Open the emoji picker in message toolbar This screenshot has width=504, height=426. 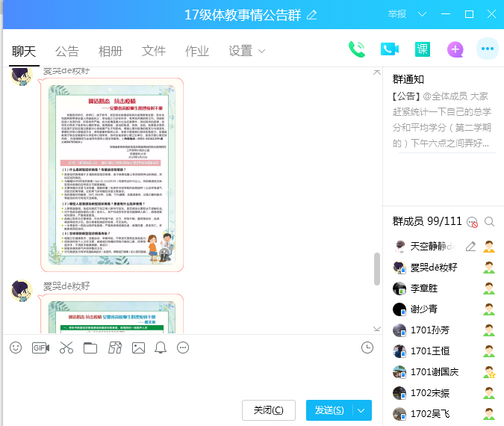click(16, 348)
